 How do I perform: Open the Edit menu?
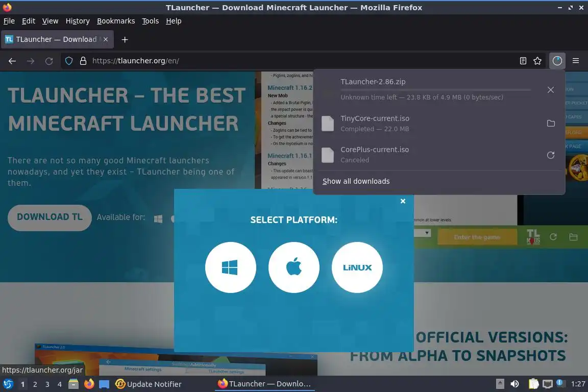(x=29, y=21)
